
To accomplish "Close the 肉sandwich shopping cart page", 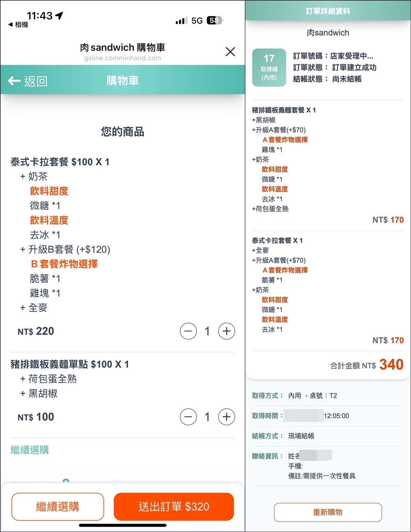I will coord(230,51).
